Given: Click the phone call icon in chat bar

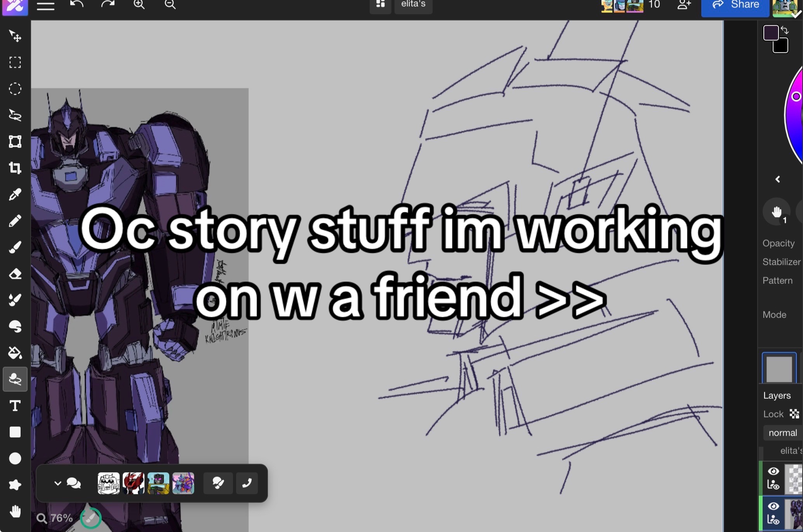Looking at the screenshot, I should click(247, 483).
